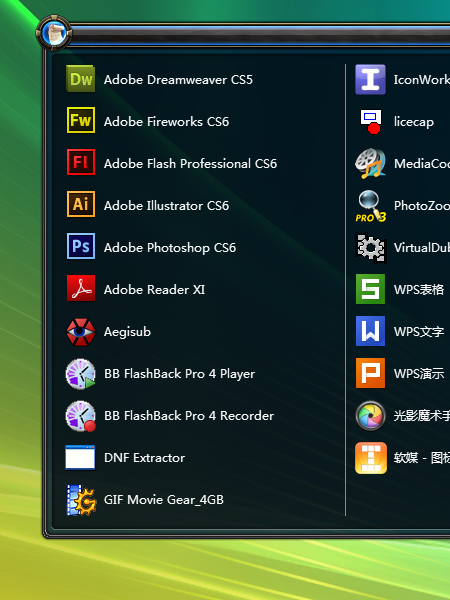Image resolution: width=450 pixels, height=600 pixels.
Task: Choose the WPS演示 text label
Action: [x=419, y=373]
